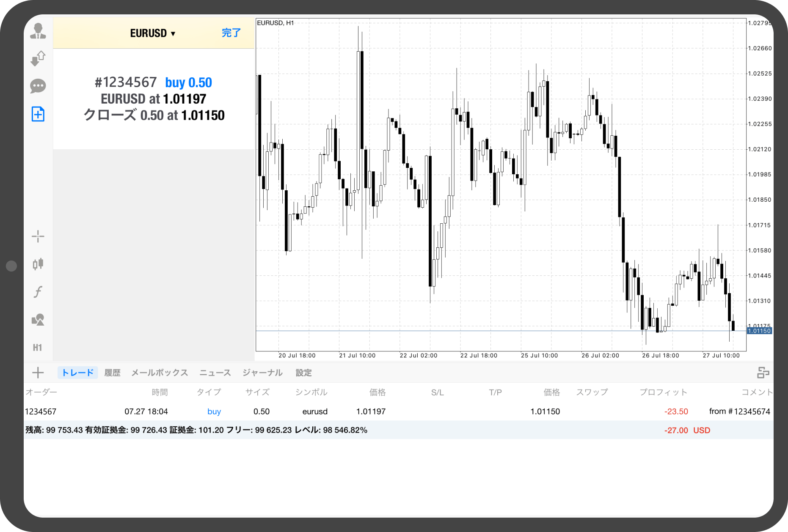The image size is (788, 532).
Task: Click the plus button beside the tabs
Action: [38, 373]
